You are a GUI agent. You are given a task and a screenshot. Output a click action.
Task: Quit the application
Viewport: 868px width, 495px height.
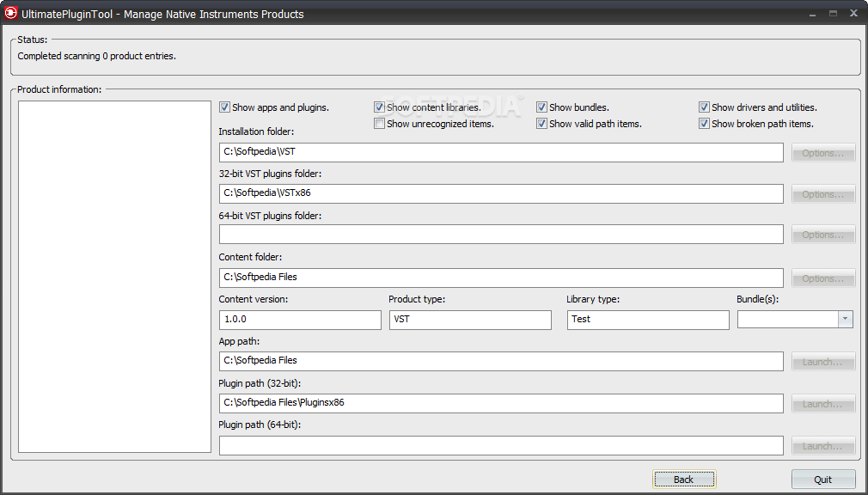tap(823, 480)
